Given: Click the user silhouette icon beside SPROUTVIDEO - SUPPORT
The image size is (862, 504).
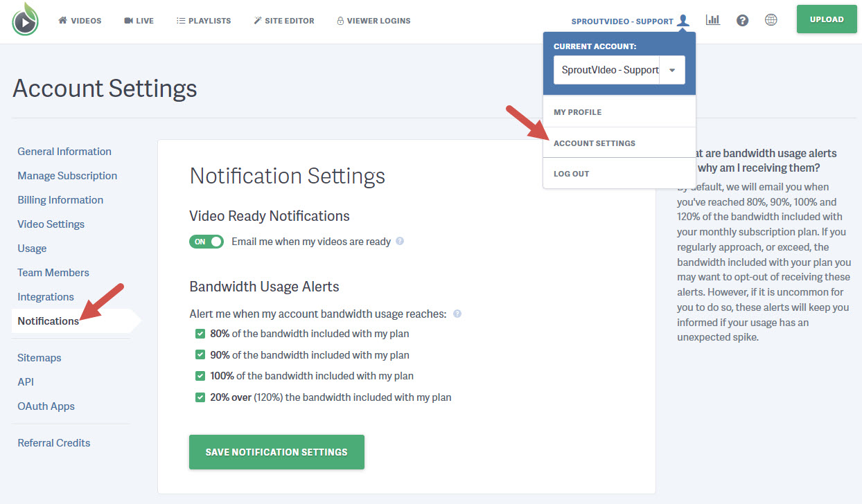Looking at the screenshot, I should 683,20.
